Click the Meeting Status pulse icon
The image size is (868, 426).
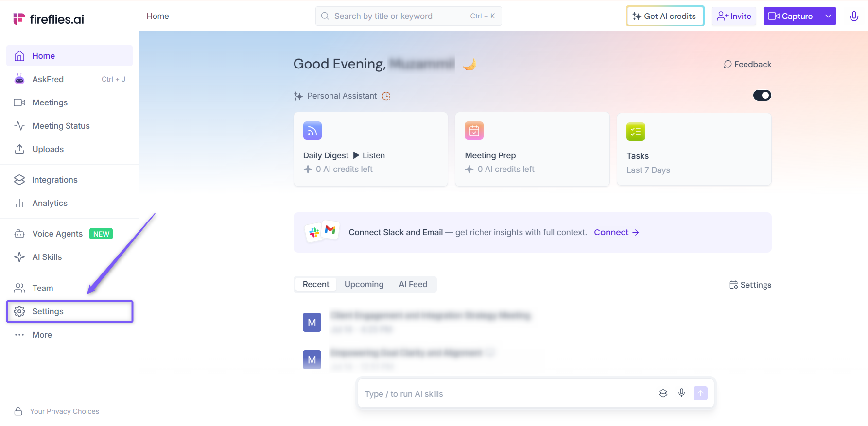point(19,126)
